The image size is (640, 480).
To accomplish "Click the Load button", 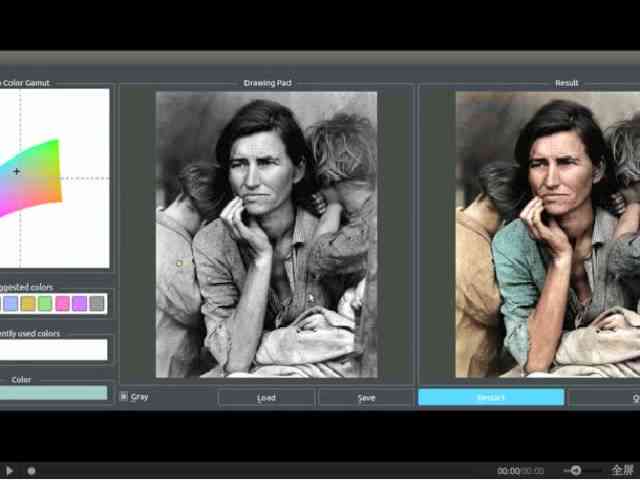I will (x=266, y=398).
